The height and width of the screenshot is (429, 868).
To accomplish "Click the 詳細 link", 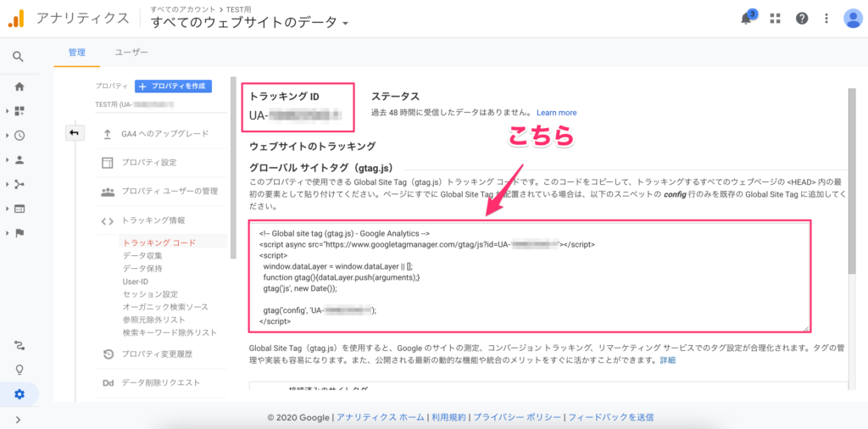I will [668, 360].
